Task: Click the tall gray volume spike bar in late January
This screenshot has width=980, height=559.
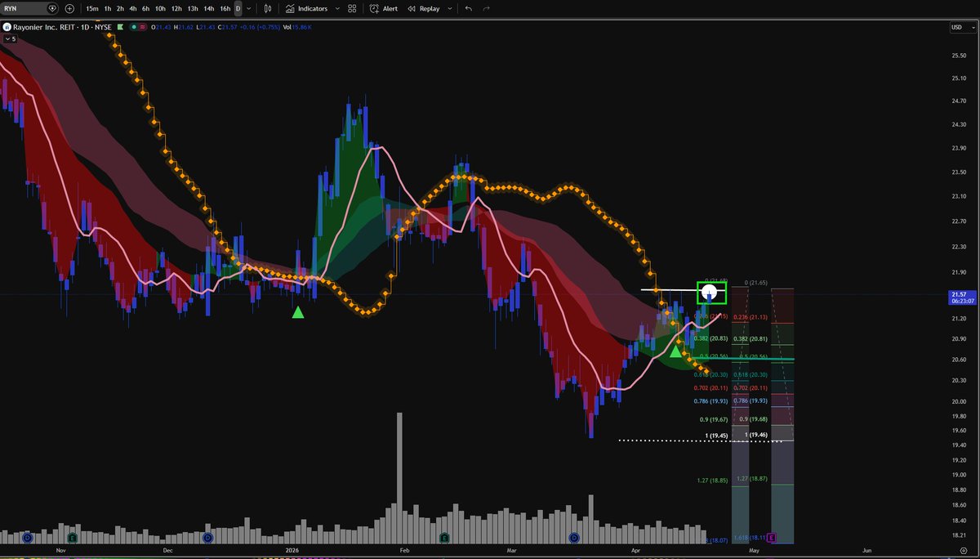Action: (x=399, y=478)
